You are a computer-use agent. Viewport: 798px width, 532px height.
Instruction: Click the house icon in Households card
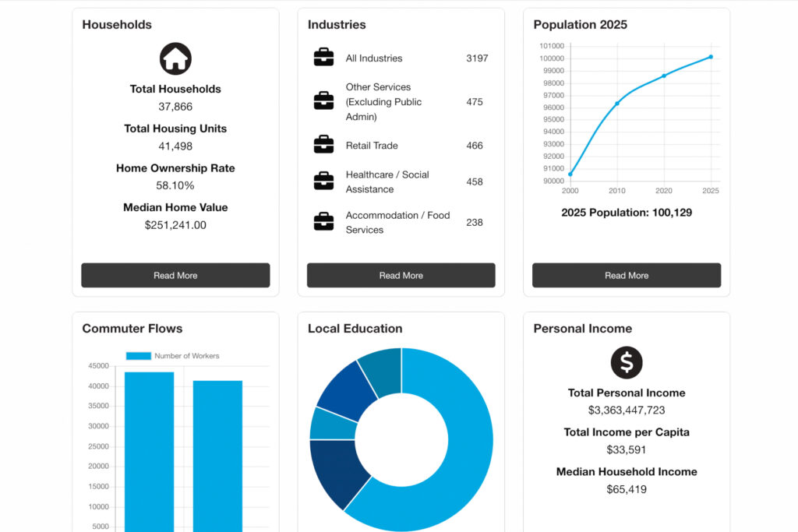175,58
